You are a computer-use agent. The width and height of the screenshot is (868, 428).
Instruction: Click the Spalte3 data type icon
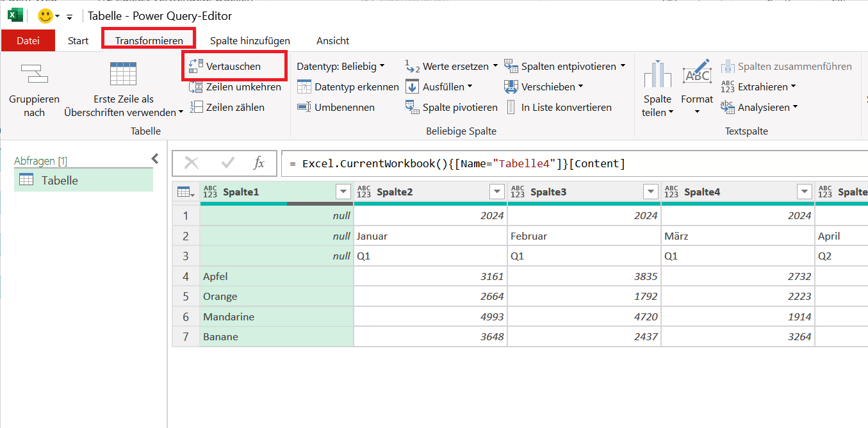518,192
